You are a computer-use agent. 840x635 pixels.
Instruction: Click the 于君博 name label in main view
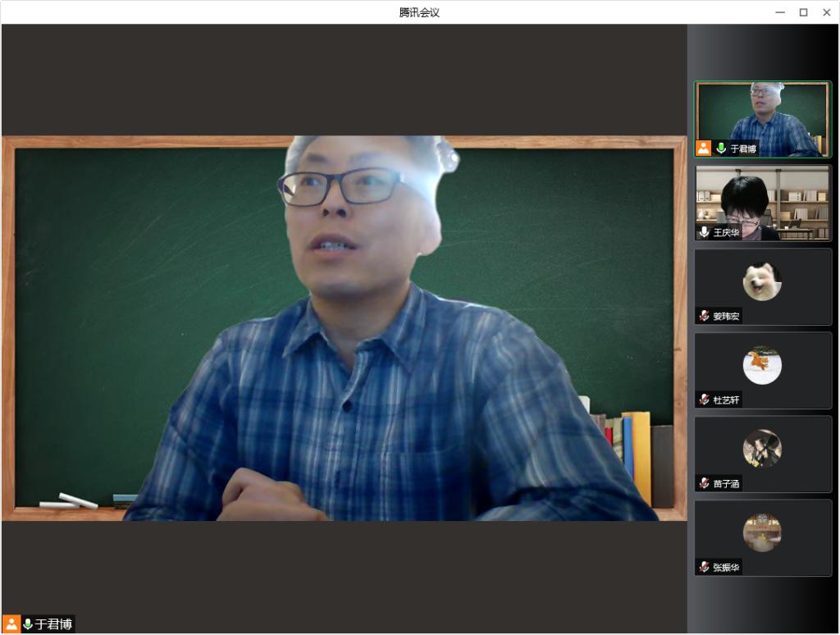[53, 624]
